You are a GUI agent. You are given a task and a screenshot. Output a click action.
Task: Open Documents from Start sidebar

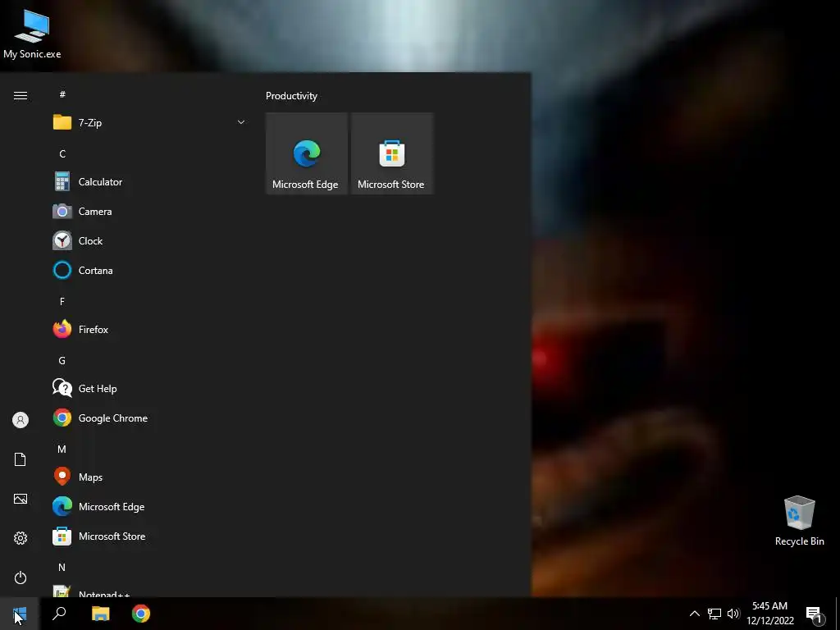point(21,459)
